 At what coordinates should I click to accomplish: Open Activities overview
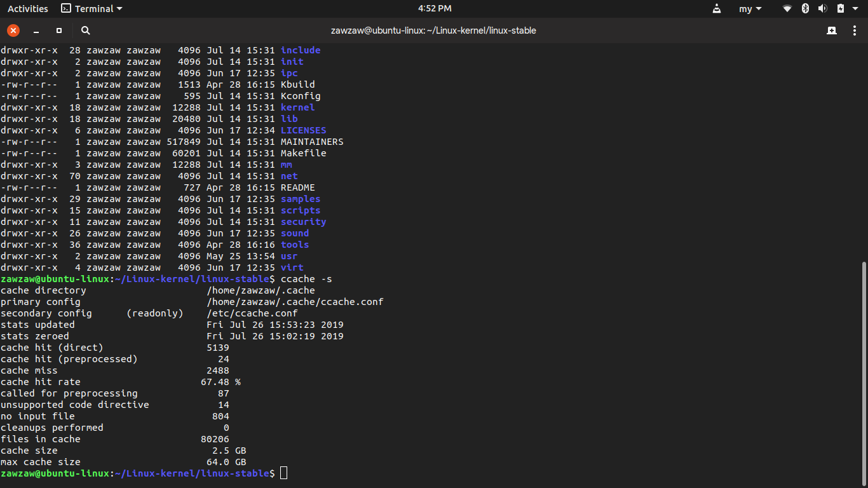pyautogui.click(x=27, y=9)
